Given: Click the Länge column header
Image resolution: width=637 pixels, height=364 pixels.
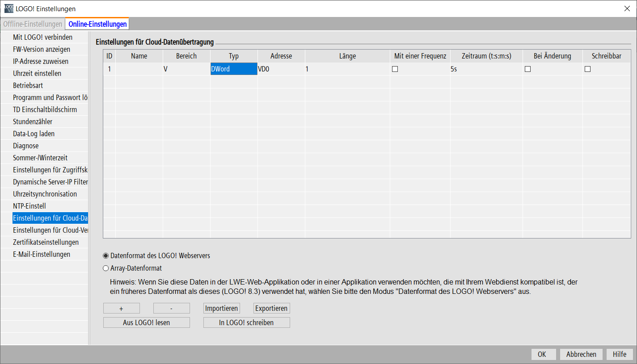Looking at the screenshot, I should click(347, 56).
